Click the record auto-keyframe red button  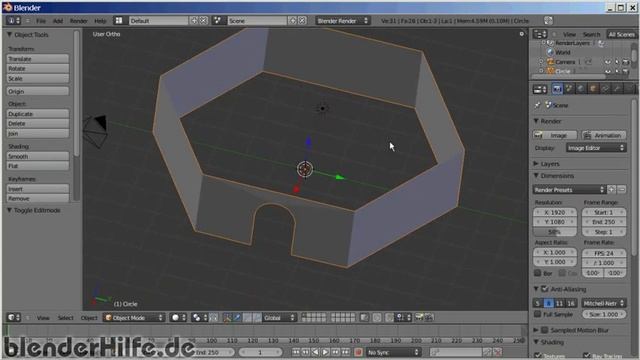click(358, 352)
